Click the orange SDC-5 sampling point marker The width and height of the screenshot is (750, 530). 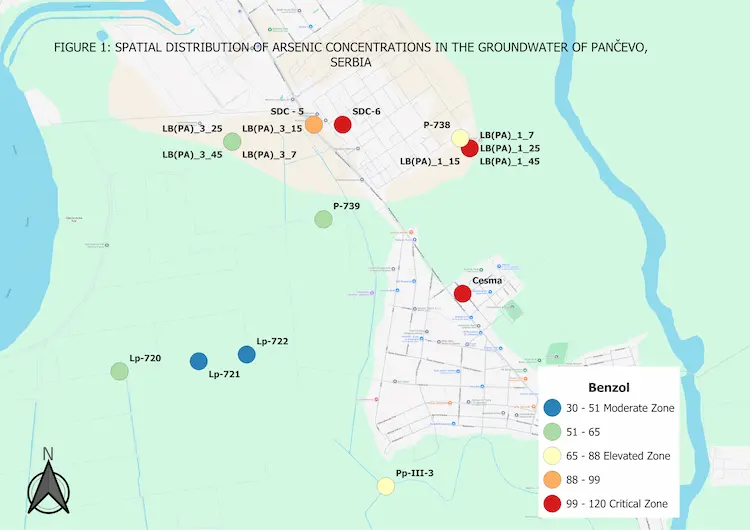click(313, 125)
